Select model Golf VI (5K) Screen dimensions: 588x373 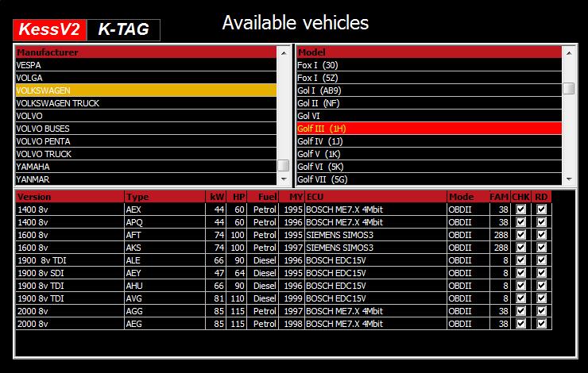pyautogui.click(x=429, y=167)
